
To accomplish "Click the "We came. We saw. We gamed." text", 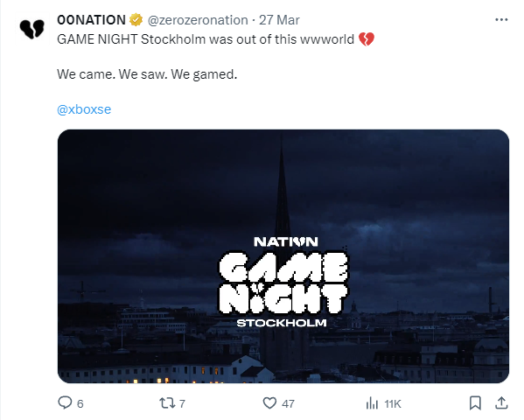I will [x=147, y=74].
